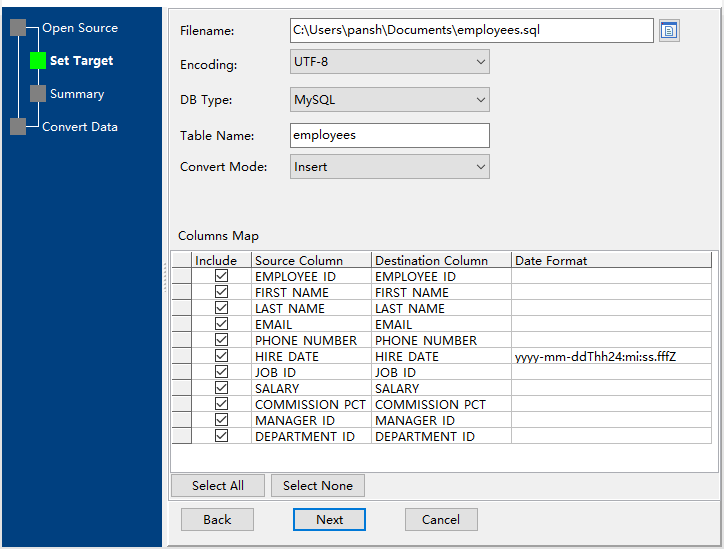Click the Table Name input field

[389, 135]
